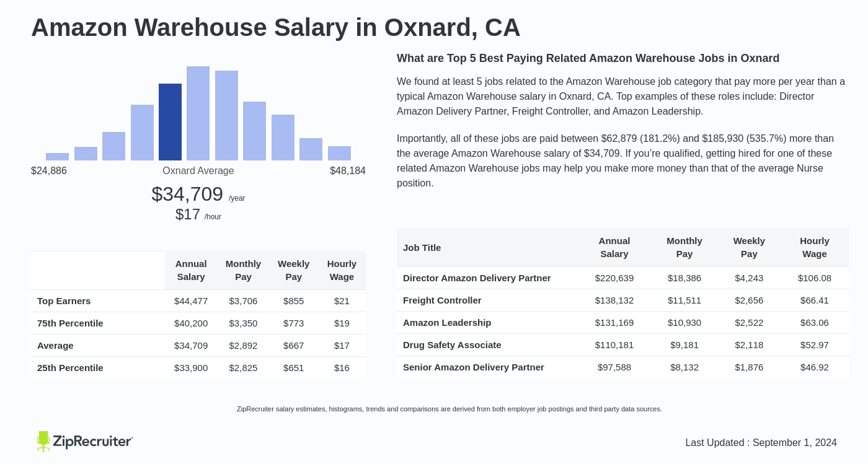
Task: Click 75th Percentile annual salary $40,200
Action: click(x=191, y=323)
